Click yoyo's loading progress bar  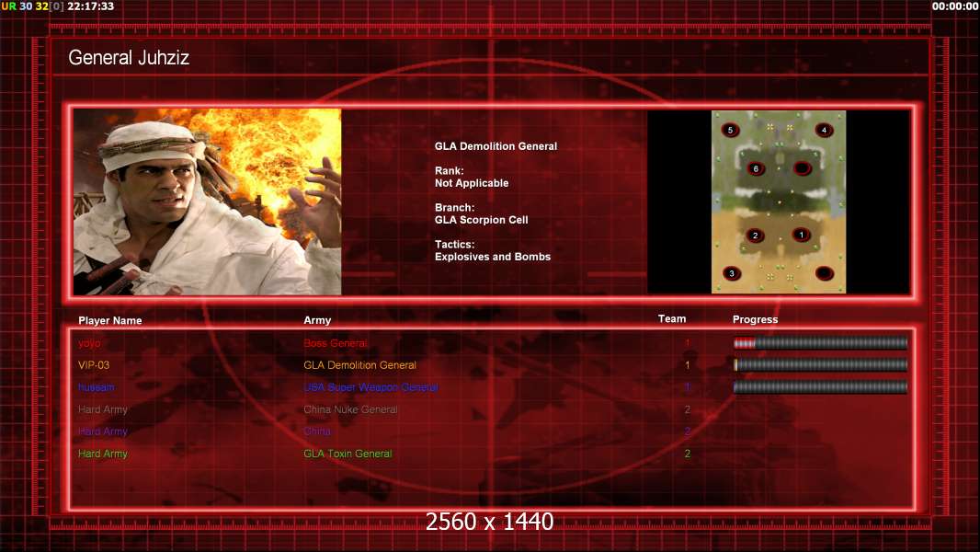coord(820,342)
